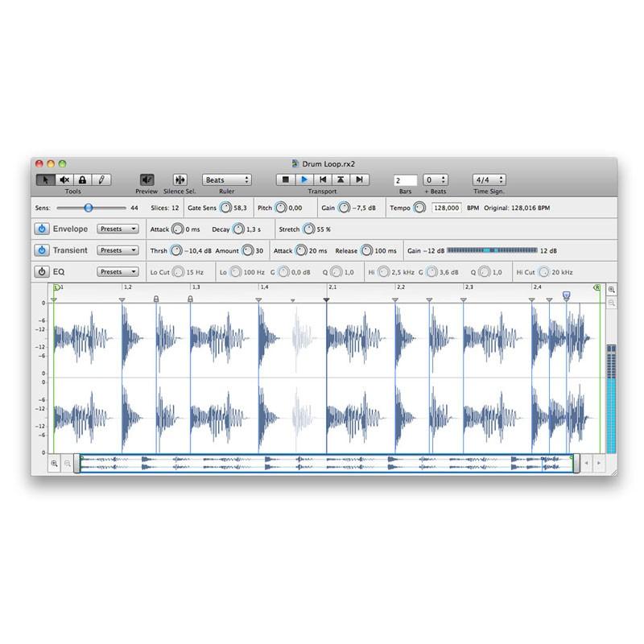Select the Lock slice tool
This screenshot has width=644, height=644.
83,179
